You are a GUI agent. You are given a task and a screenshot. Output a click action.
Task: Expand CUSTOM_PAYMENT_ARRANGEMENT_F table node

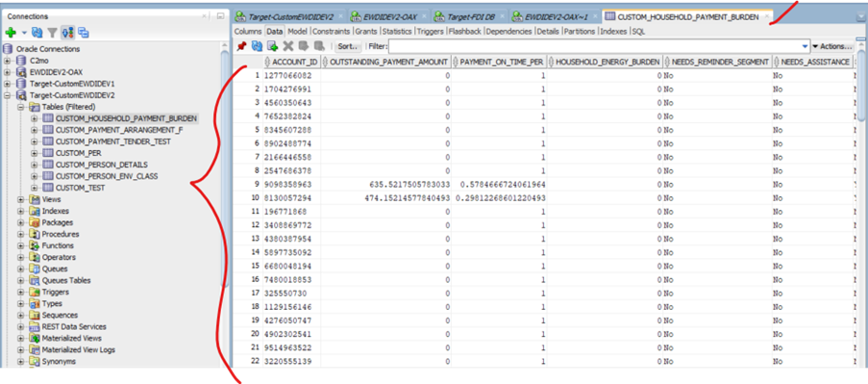35,130
